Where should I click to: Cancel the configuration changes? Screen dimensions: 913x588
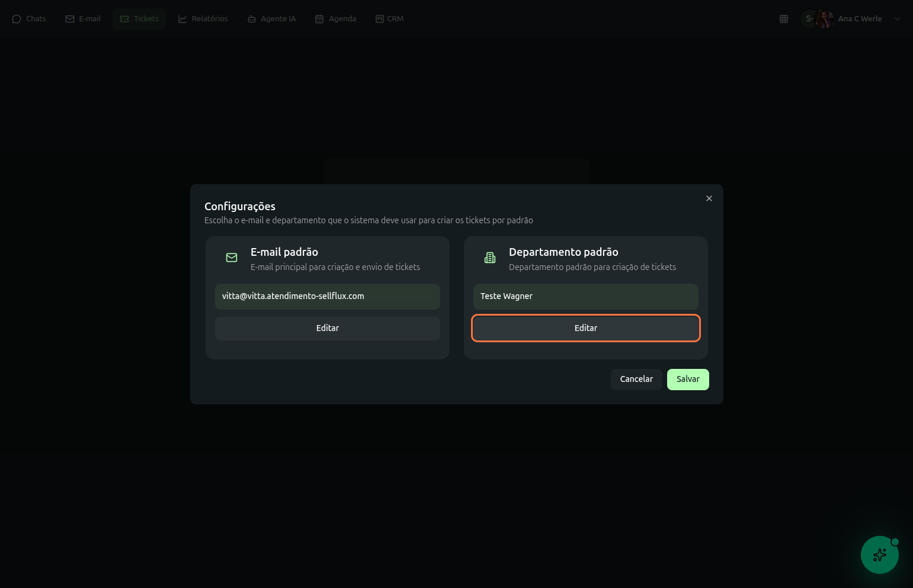(x=636, y=379)
